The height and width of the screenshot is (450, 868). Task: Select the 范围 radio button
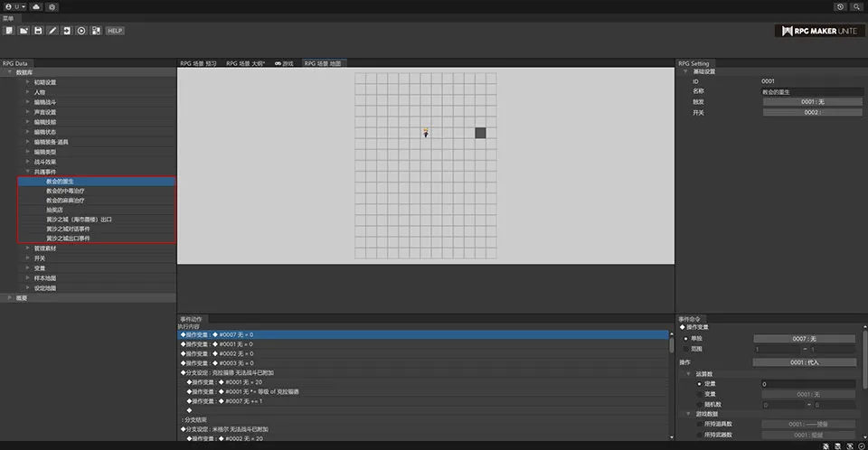click(x=686, y=348)
